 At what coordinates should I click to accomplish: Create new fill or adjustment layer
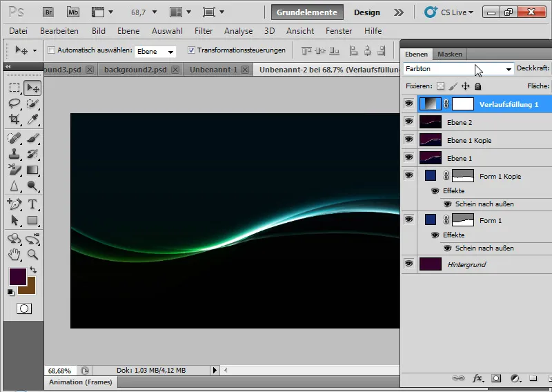pyautogui.click(x=515, y=378)
